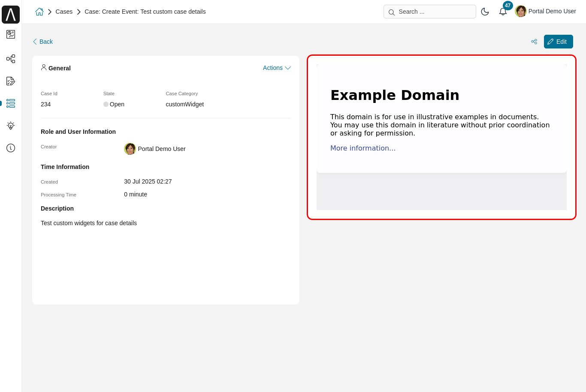Click the 47 notification count badge

(507, 6)
